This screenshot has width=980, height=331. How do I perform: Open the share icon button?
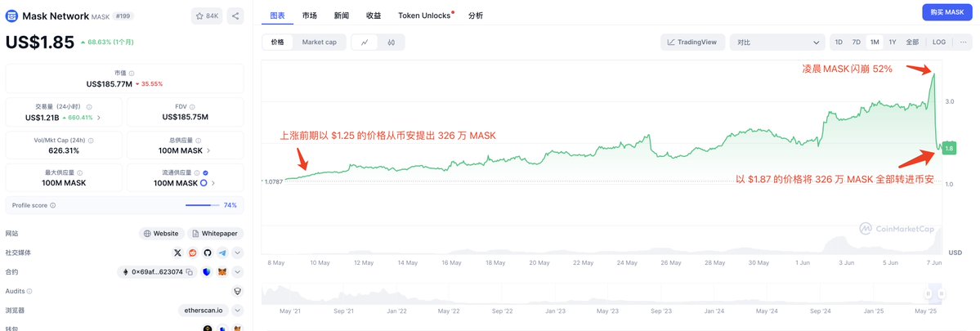(235, 16)
